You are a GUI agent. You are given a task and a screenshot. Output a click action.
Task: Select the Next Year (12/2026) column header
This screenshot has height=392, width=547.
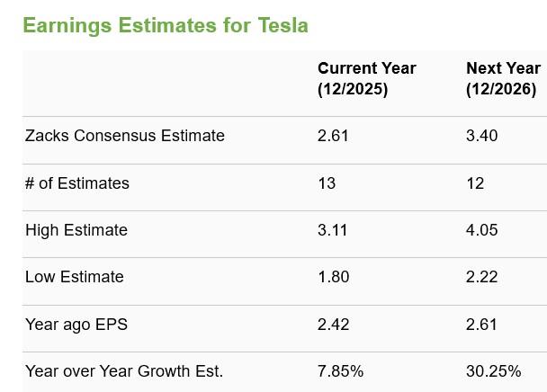tap(503, 78)
